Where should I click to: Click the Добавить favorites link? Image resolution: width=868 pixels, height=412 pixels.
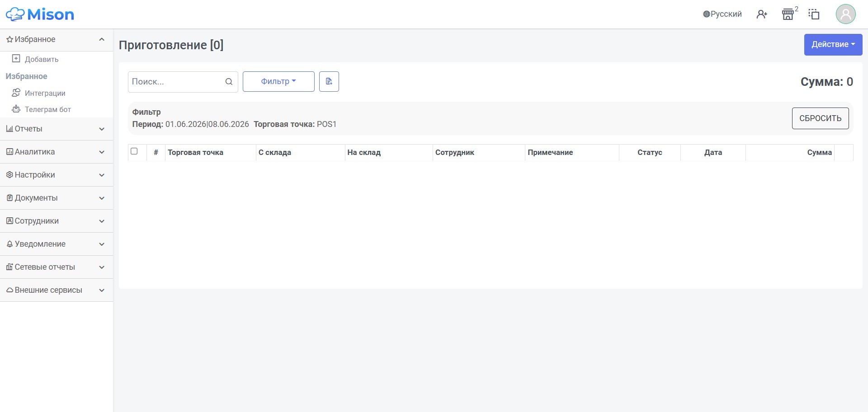(x=42, y=59)
